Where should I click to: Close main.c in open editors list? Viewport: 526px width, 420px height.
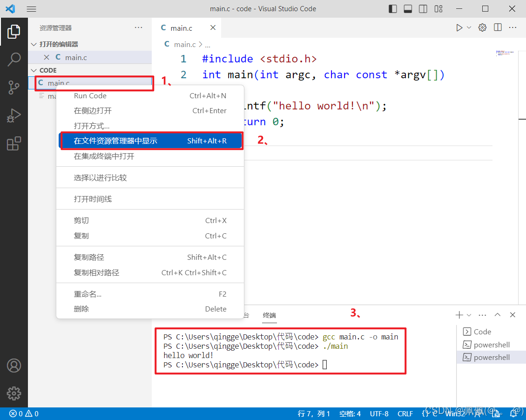(47, 57)
